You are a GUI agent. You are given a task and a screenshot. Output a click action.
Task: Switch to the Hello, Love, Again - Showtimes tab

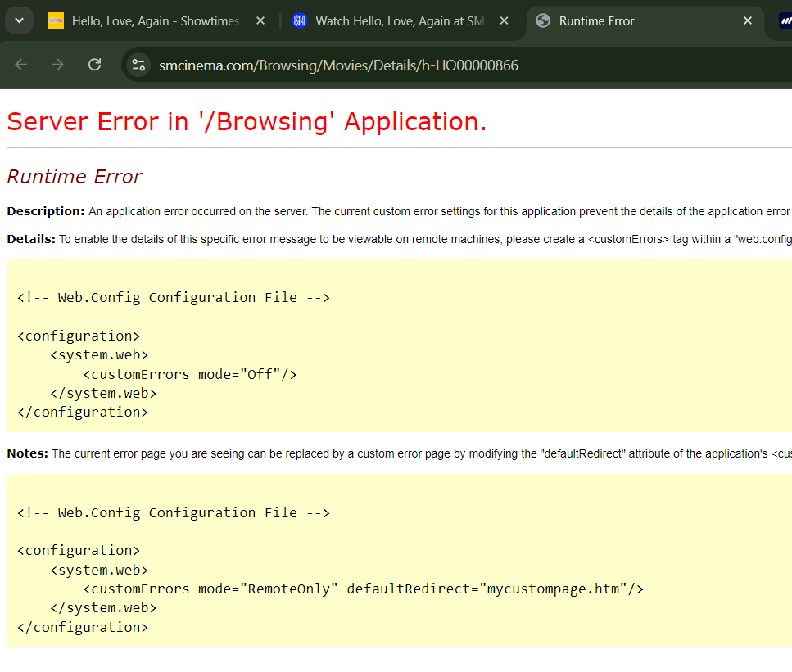tap(156, 20)
